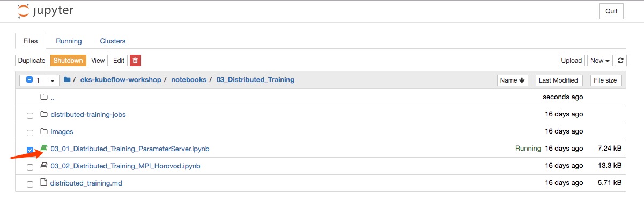Click the red trash delete icon
This screenshot has width=644, height=200.
pyautogui.click(x=135, y=61)
